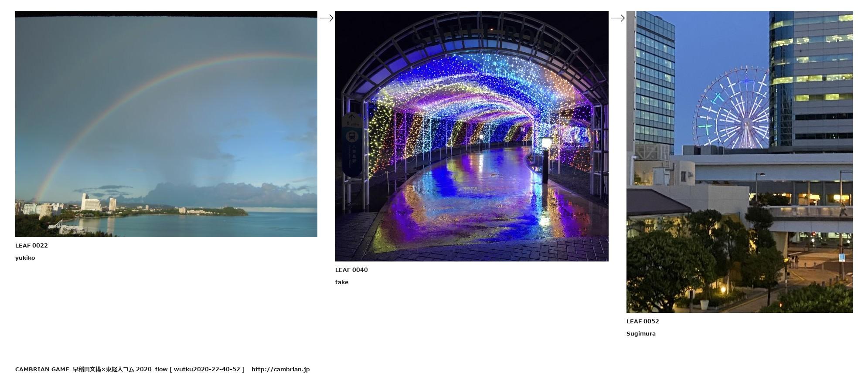
Task: Click the glowing lamp post in the tunnel photo
Action: [x=546, y=157]
